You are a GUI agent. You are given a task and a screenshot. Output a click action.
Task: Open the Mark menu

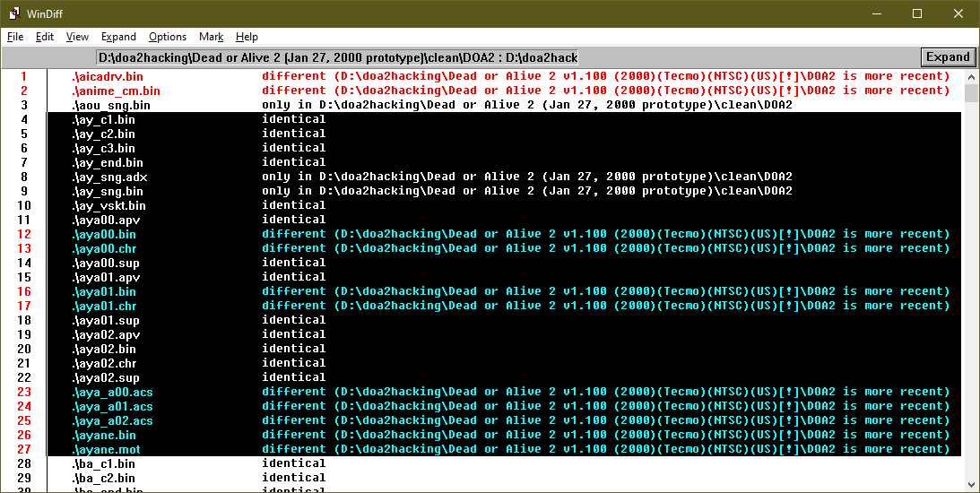[212, 37]
